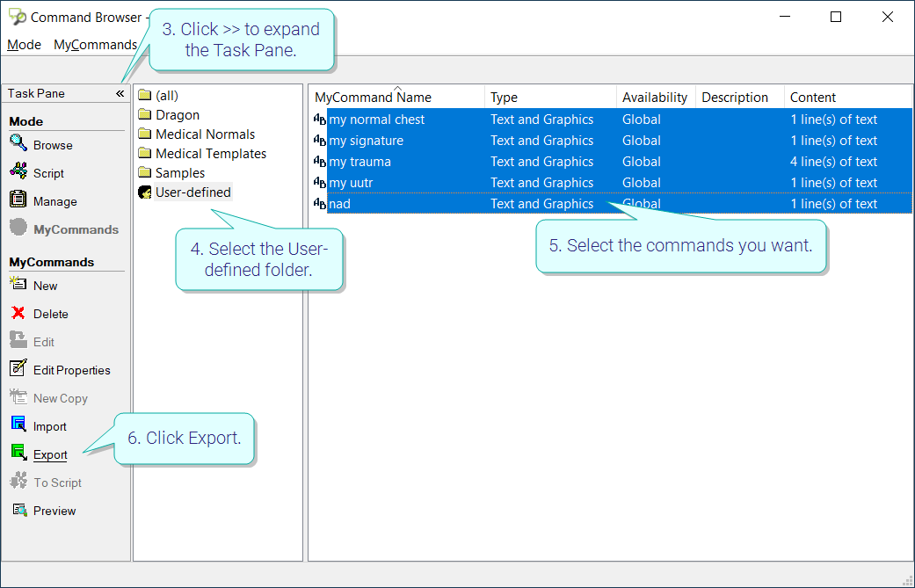Image resolution: width=915 pixels, height=588 pixels.
Task: Sort by the Availability column header
Action: pos(656,98)
